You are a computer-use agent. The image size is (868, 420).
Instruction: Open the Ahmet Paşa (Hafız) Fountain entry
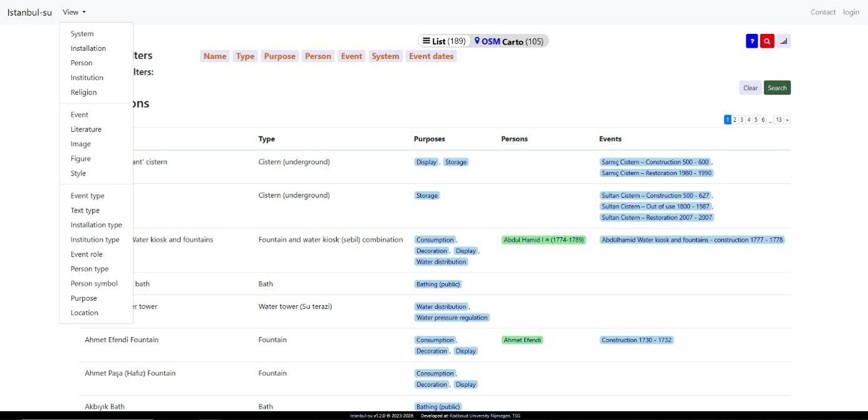pyautogui.click(x=130, y=373)
